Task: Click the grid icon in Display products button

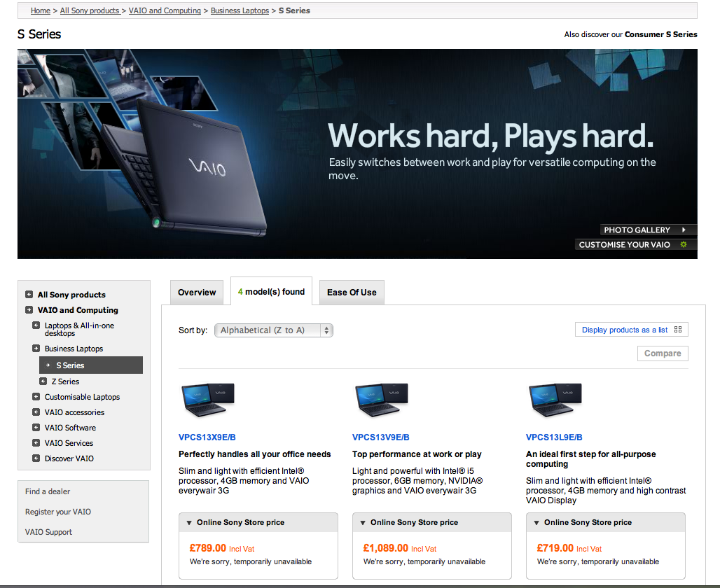Action: click(678, 330)
